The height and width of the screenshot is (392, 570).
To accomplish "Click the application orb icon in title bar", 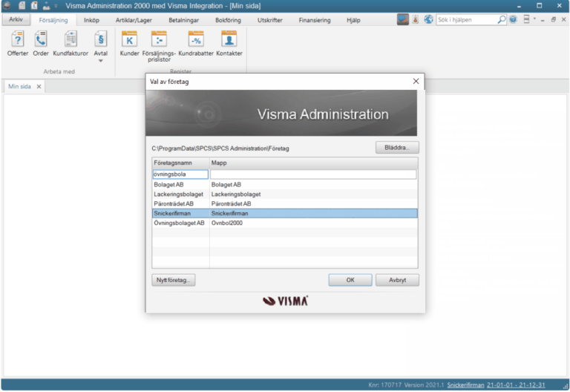I will (x=7, y=5).
